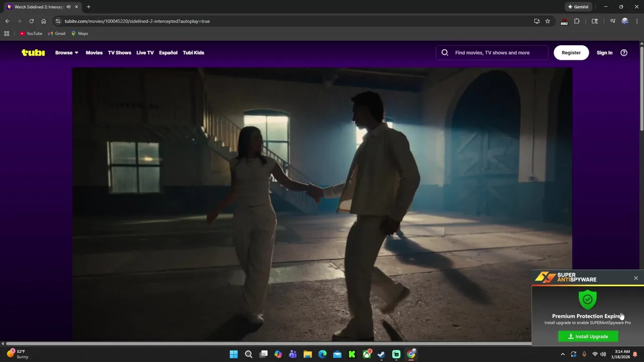644x362 pixels.
Task: Close the SUPERAntiSpyware popup
Action: [x=636, y=278]
